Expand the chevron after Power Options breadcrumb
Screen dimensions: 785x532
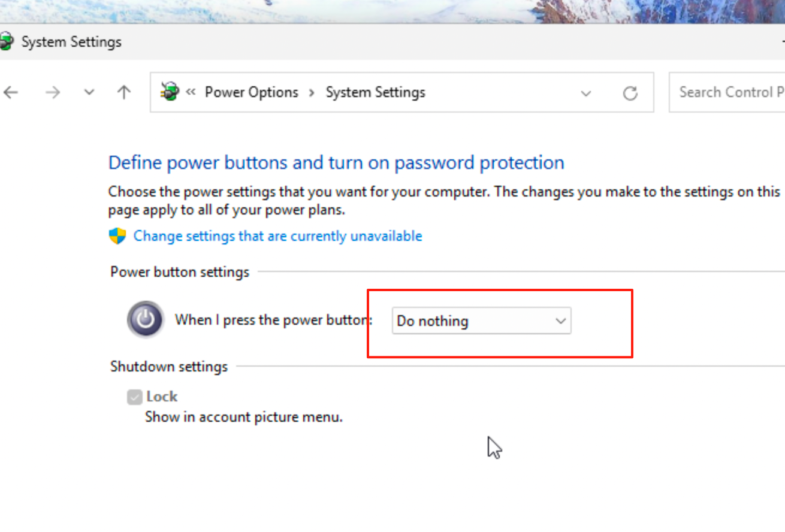(312, 92)
